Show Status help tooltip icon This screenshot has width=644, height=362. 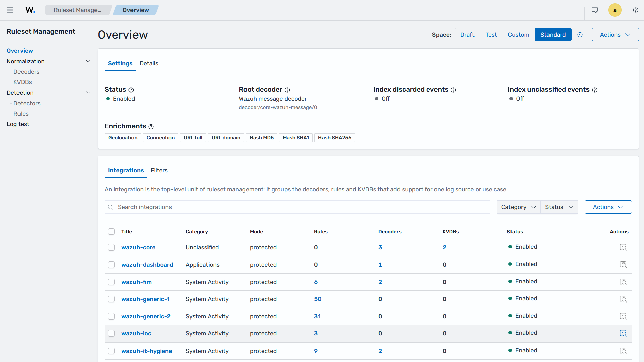[131, 90]
